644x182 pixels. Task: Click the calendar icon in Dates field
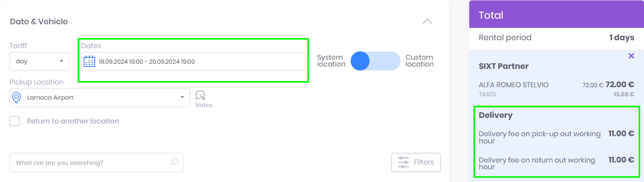tap(89, 61)
